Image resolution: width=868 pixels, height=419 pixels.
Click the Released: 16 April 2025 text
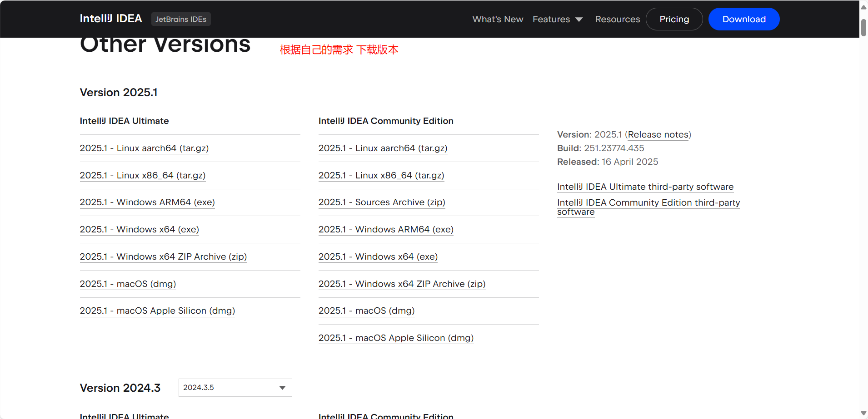click(x=608, y=162)
